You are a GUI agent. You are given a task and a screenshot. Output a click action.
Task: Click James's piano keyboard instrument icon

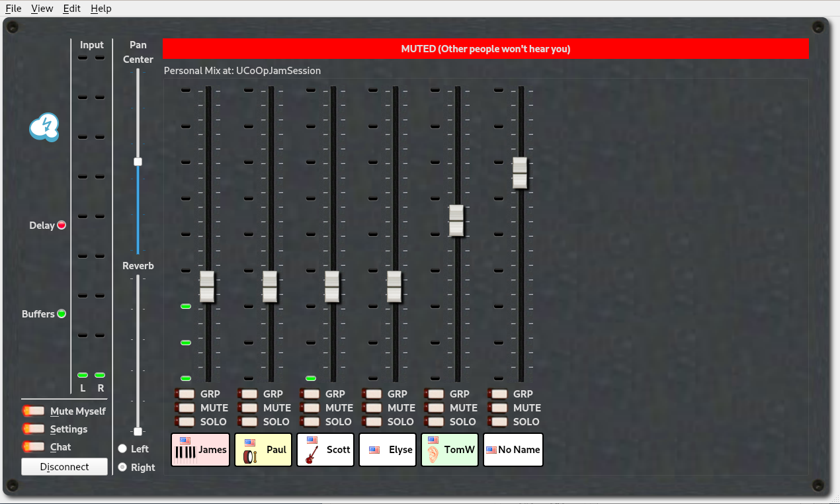coord(185,453)
